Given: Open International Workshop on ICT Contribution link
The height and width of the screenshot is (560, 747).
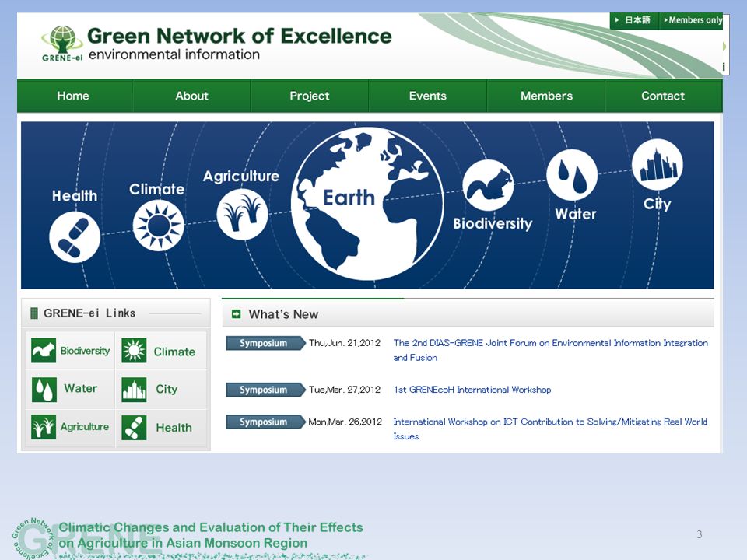Looking at the screenshot, I should 550,429.
